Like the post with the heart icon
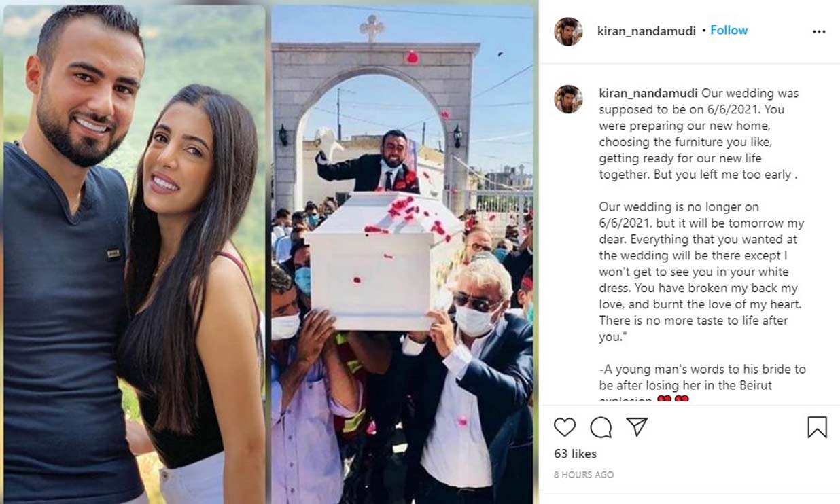Screen dimensions: 840x504 [x=564, y=427]
